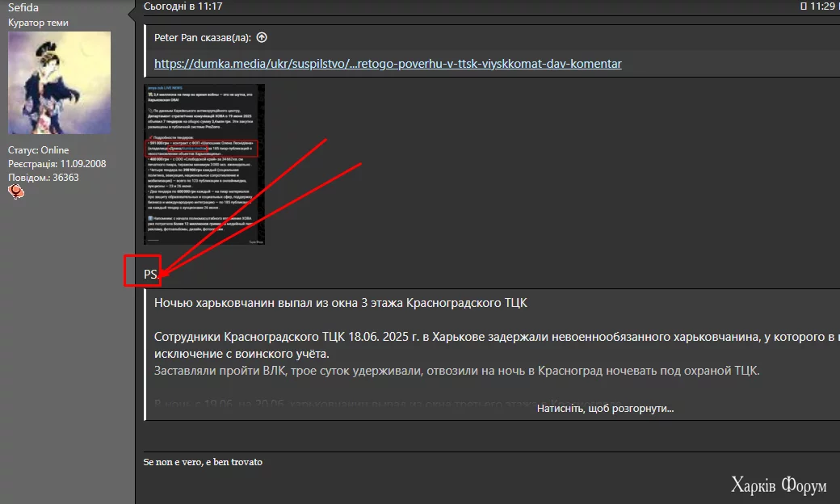The width and height of the screenshot is (840, 504).
Task: Click the 11:29 time in top right
Action: tap(823, 6)
